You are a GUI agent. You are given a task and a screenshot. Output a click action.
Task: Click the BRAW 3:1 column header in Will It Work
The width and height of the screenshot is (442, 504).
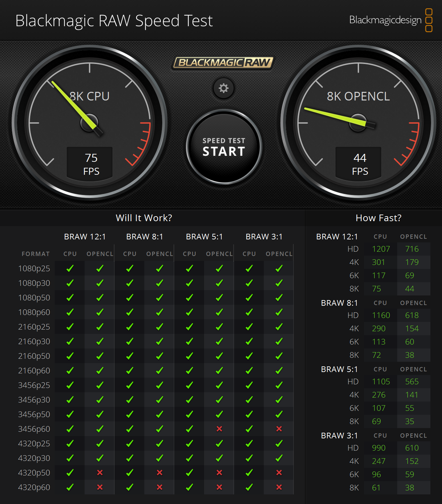(264, 236)
